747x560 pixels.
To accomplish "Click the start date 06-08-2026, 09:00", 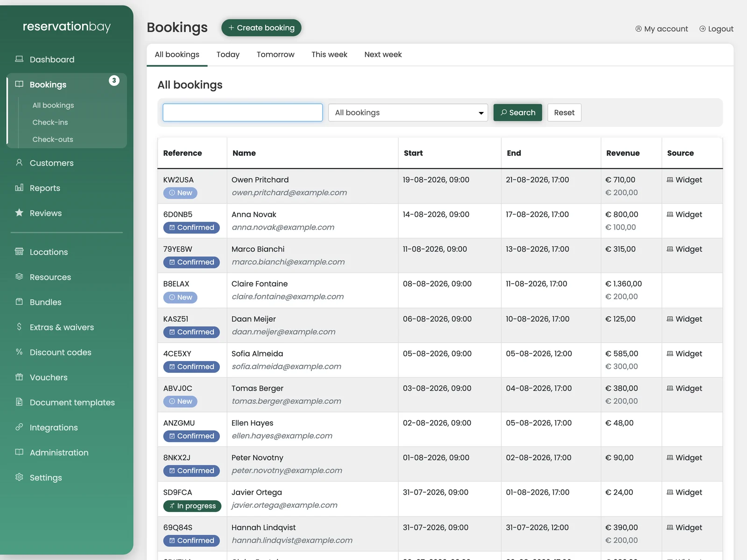I will 437,319.
